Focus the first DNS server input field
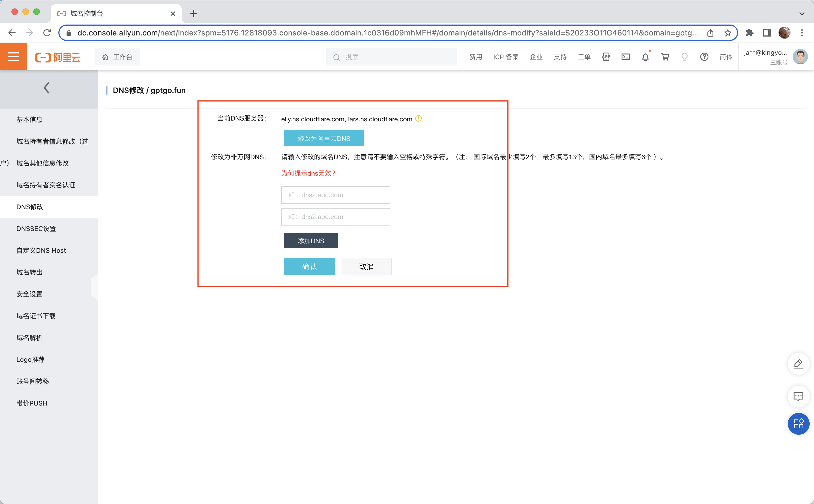Screen dimensions: 814x504 pyautogui.click(x=335, y=195)
